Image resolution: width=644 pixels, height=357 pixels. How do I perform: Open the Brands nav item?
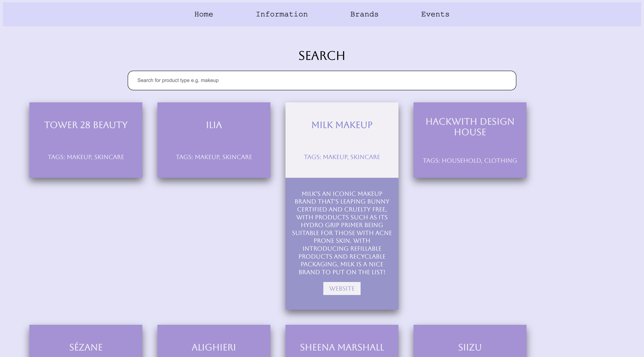click(364, 14)
